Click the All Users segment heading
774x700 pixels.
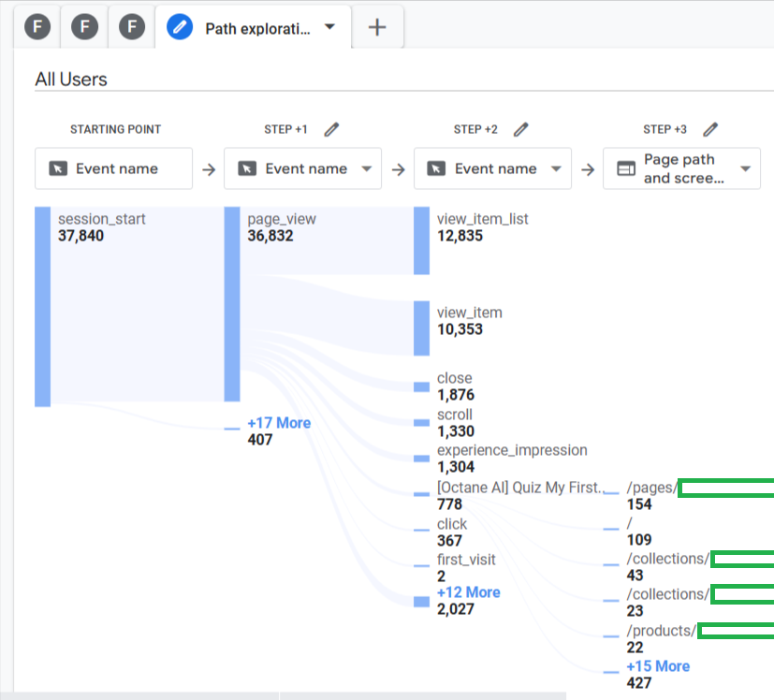point(71,79)
